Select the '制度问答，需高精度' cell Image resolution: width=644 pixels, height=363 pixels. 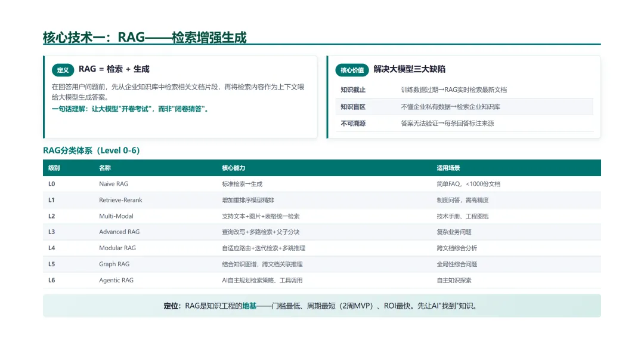pyautogui.click(x=463, y=200)
